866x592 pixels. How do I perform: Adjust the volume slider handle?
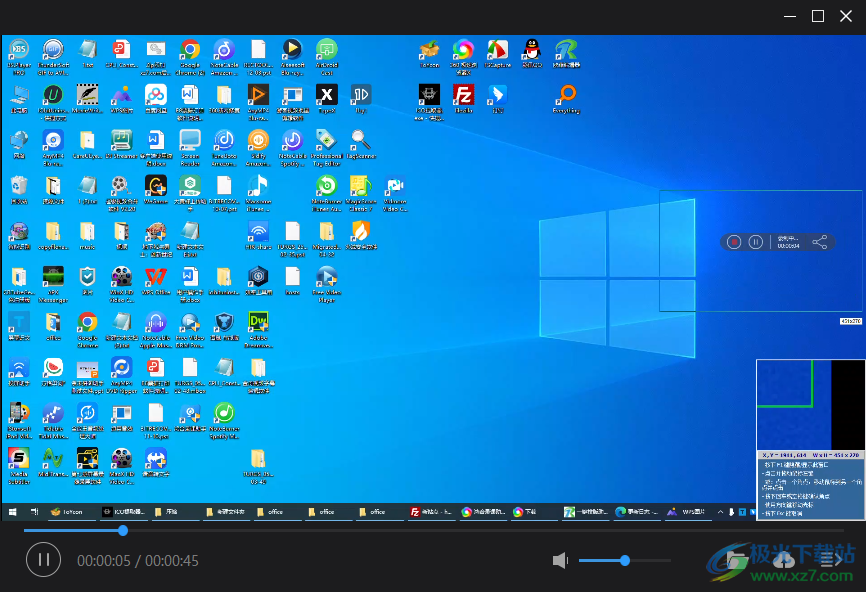[x=625, y=561]
